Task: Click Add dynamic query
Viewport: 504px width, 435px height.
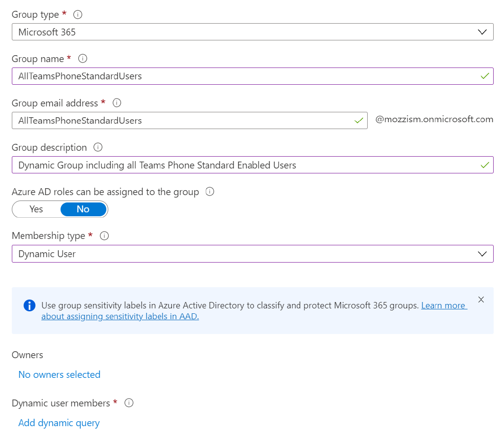Action: pyautogui.click(x=59, y=423)
